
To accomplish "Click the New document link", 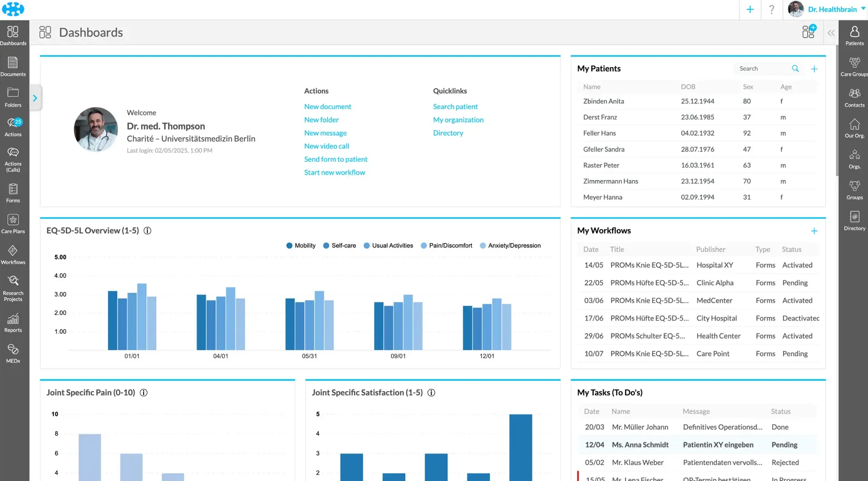I will point(327,107).
